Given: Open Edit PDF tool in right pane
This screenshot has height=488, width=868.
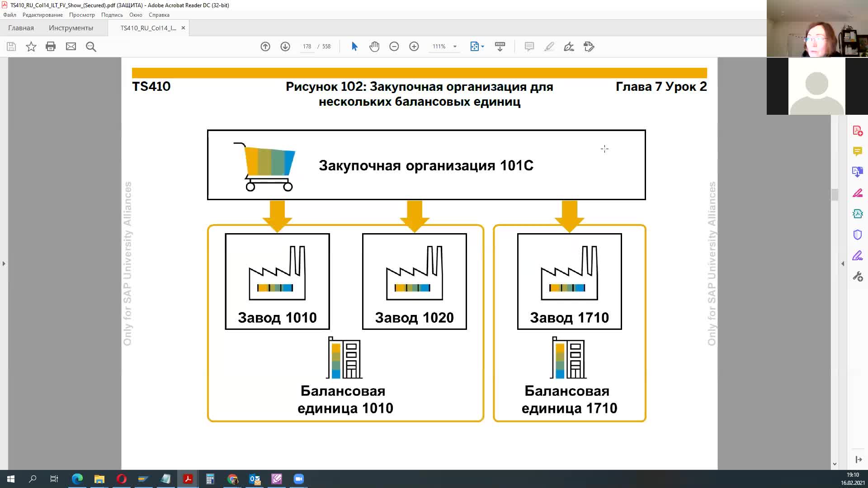Looking at the screenshot, I should pyautogui.click(x=858, y=193).
